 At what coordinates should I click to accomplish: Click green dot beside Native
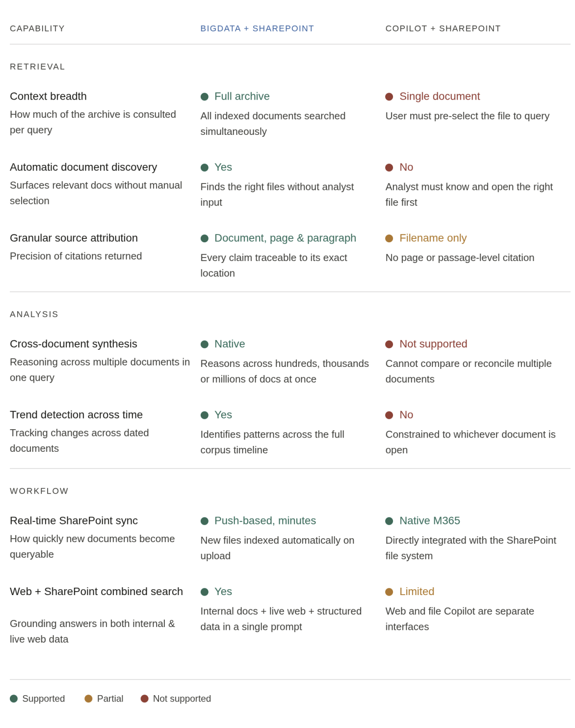205,344
